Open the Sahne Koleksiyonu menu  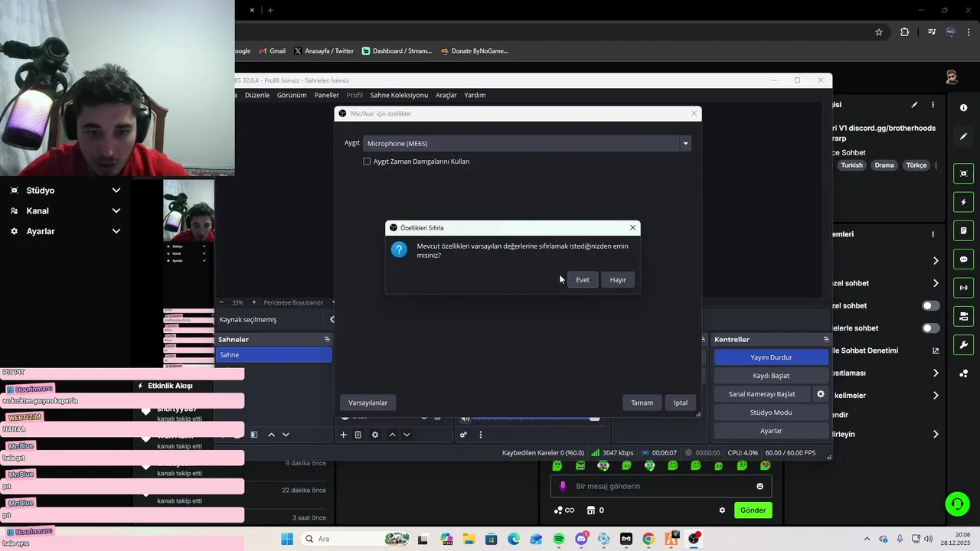[399, 95]
